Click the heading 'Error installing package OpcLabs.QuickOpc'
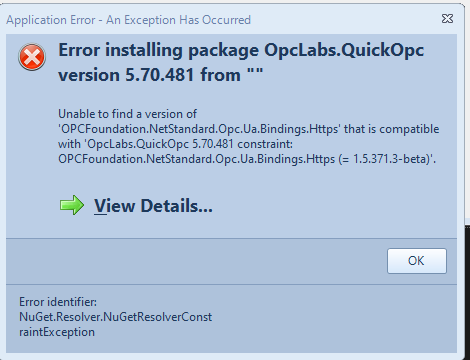This screenshot has width=470, height=360. pyautogui.click(x=241, y=51)
